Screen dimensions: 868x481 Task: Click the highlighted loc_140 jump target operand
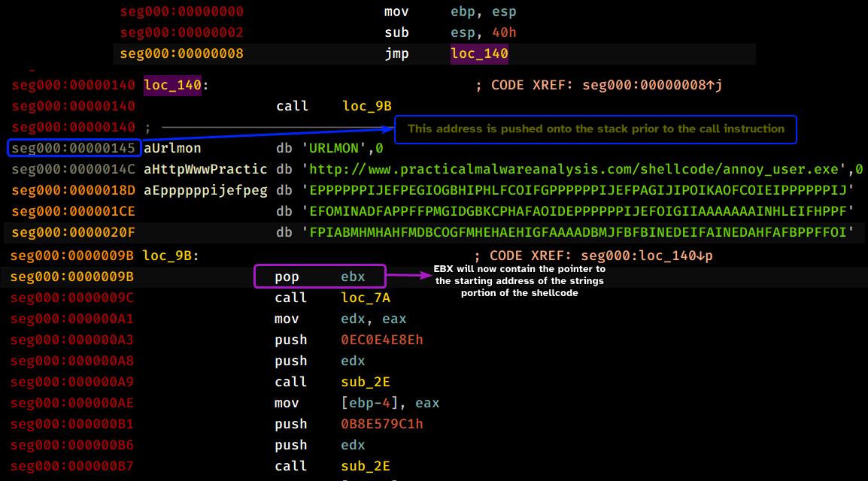pos(479,54)
